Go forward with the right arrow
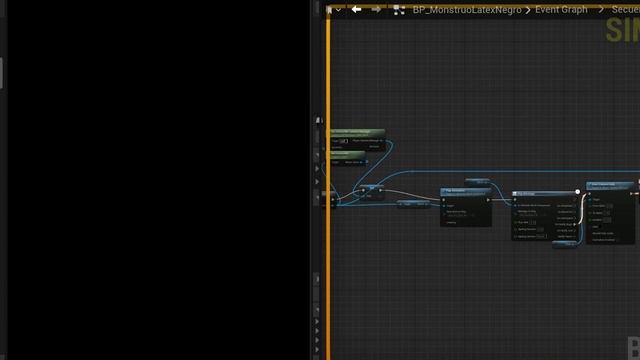This screenshot has width=640, height=360. (x=376, y=9)
